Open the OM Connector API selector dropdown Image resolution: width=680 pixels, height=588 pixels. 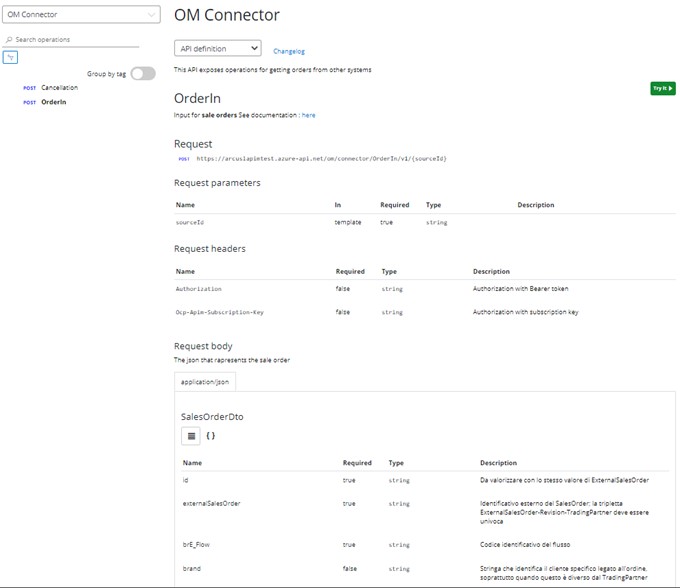[80, 15]
